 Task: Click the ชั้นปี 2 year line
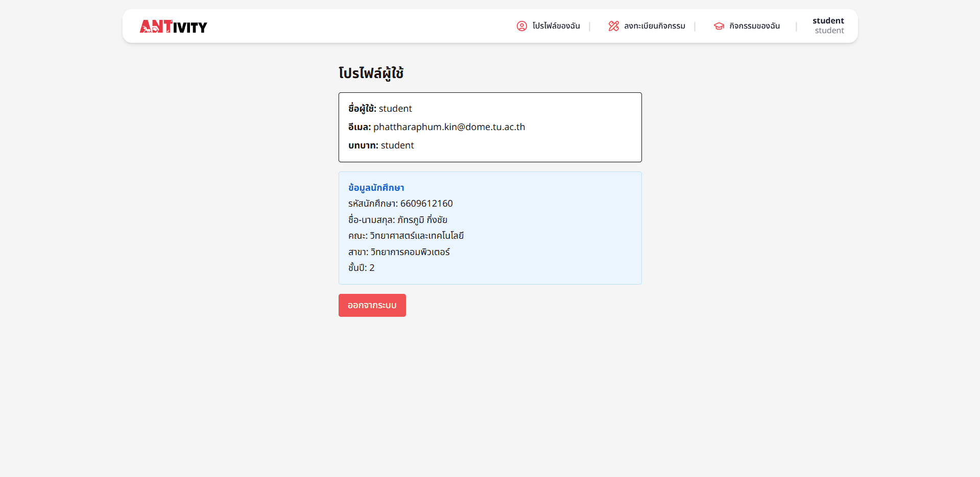point(361,268)
